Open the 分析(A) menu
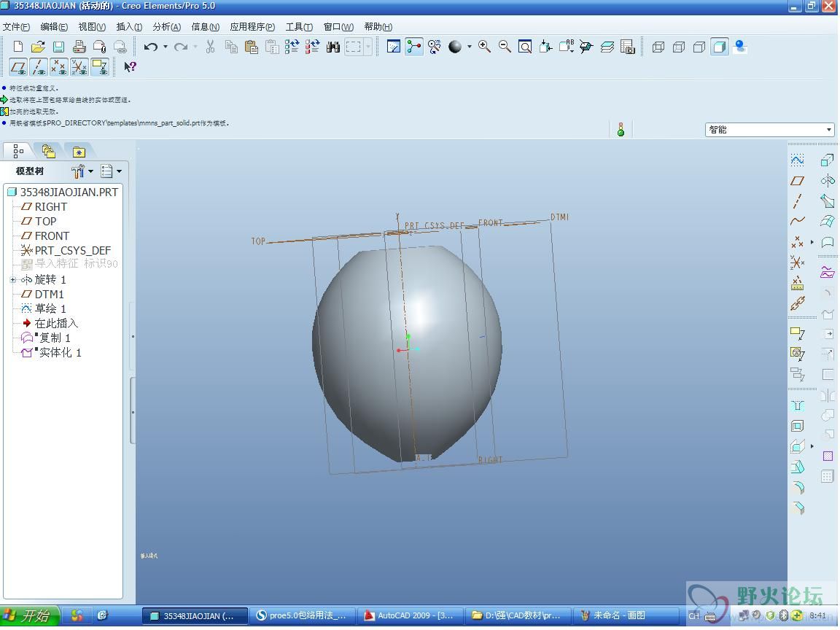The width and height of the screenshot is (840, 630). (166, 27)
